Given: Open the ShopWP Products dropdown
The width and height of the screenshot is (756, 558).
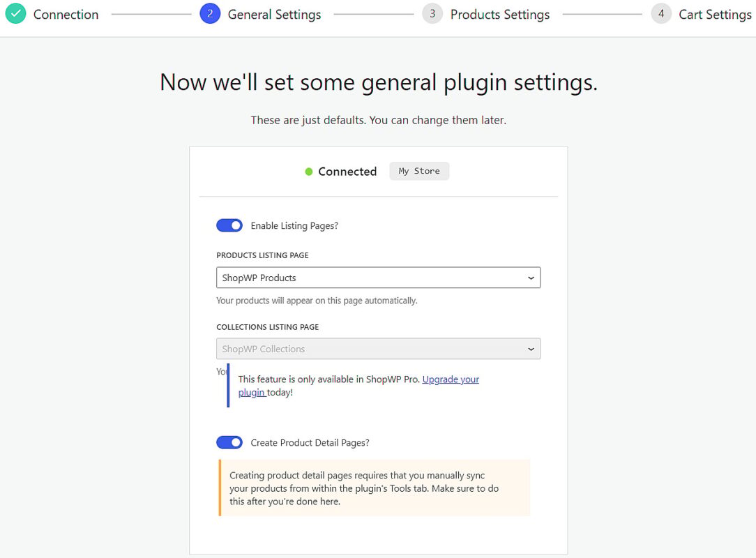Looking at the screenshot, I should (x=379, y=278).
